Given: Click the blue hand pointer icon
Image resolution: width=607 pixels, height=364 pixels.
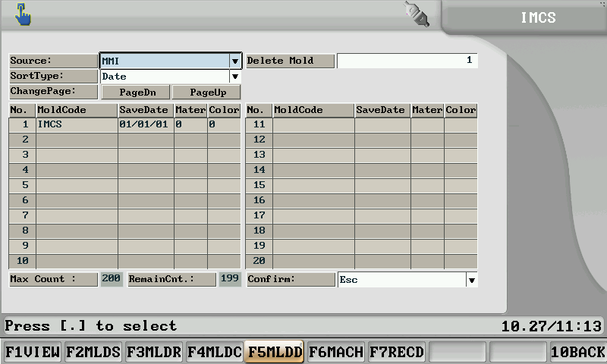Looking at the screenshot, I should pyautogui.click(x=23, y=14).
